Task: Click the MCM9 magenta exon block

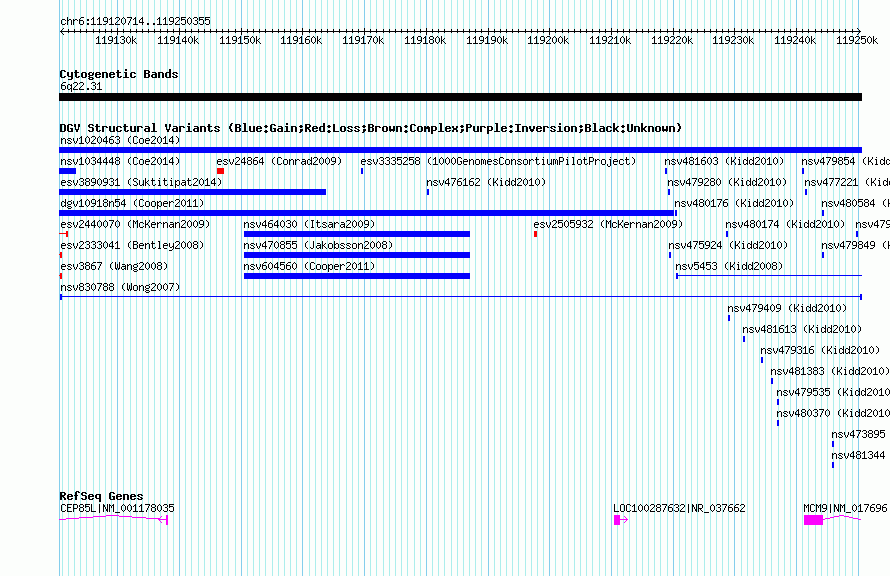Action: click(813, 520)
